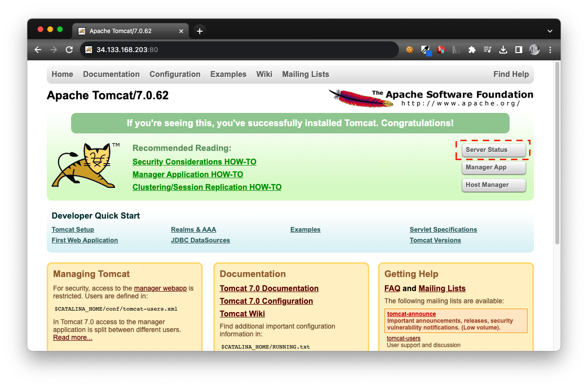Click the Managing Tomcat heading
The height and width of the screenshot is (387, 588).
(x=92, y=274)
